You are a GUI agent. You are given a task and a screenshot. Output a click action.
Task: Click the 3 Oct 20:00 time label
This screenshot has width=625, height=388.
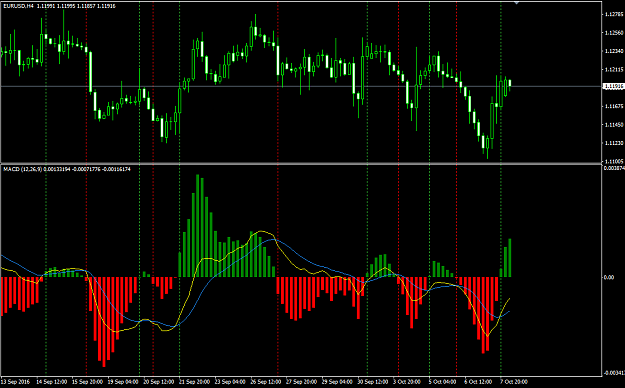tap(407, 382)
